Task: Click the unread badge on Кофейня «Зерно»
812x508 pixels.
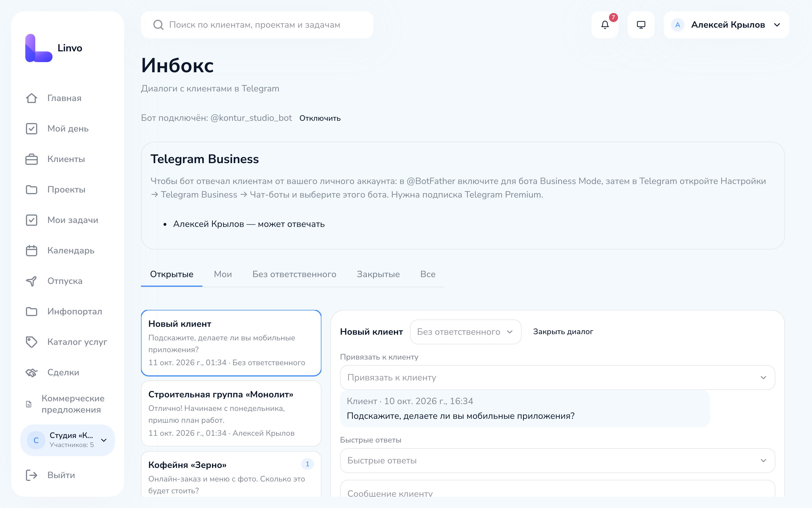Action: [x=307, y=464]
